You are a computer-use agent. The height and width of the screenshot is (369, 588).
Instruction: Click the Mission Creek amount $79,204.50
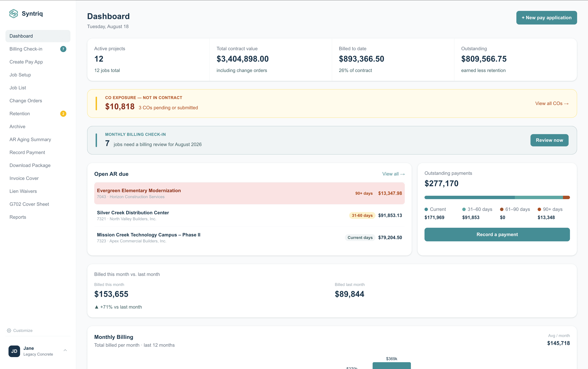(x=390, y=238)
